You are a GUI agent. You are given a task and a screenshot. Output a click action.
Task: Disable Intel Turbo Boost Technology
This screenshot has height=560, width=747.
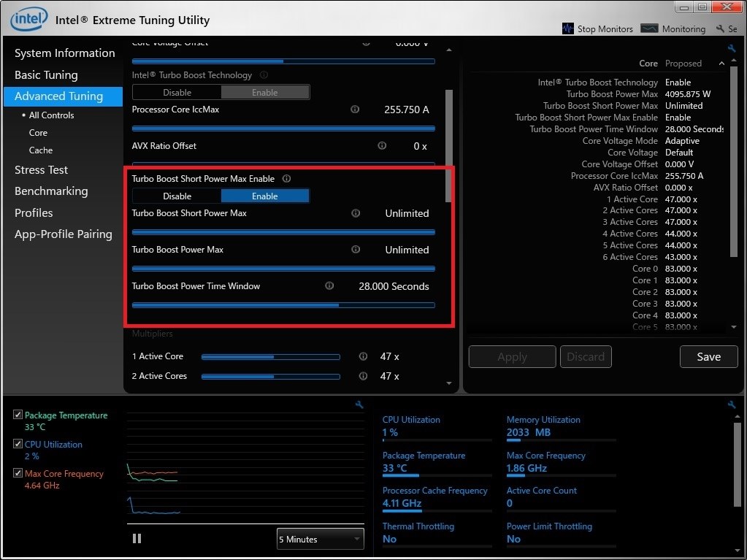coord(177,93)
